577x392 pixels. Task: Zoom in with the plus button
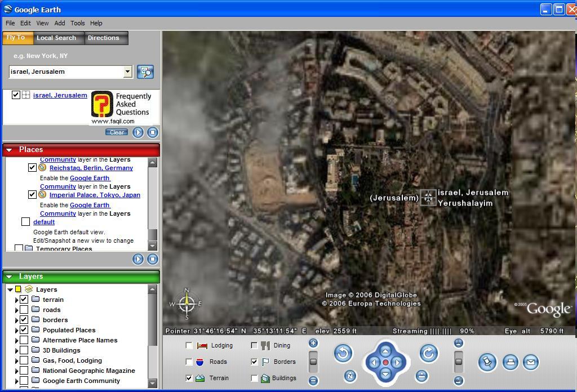pyautogui.click(x=313, y=343)
